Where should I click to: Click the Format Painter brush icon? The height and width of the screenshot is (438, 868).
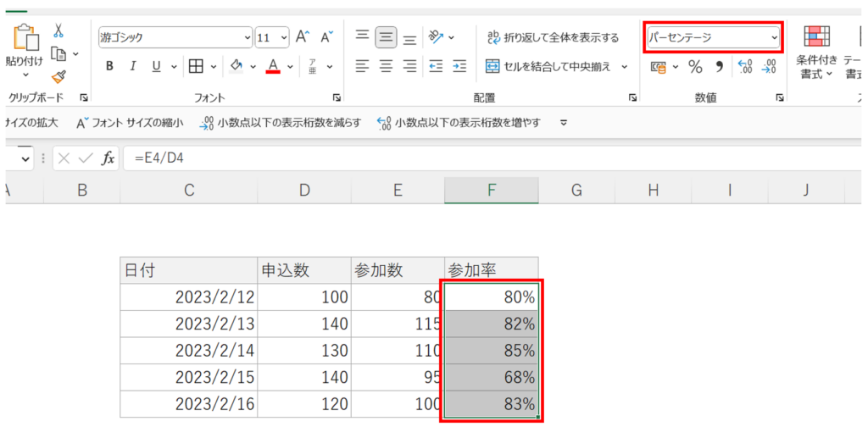coord(58,76)
